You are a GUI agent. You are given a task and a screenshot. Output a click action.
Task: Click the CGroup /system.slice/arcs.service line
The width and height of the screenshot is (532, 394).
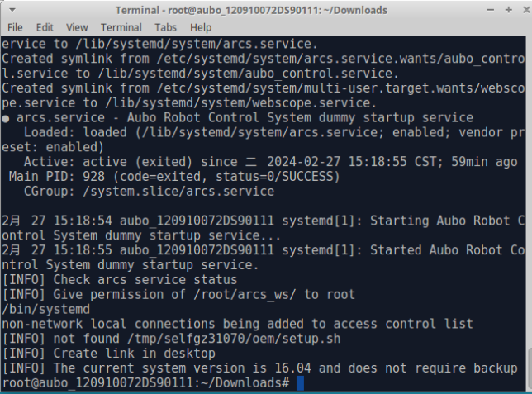tap(149, 192)
